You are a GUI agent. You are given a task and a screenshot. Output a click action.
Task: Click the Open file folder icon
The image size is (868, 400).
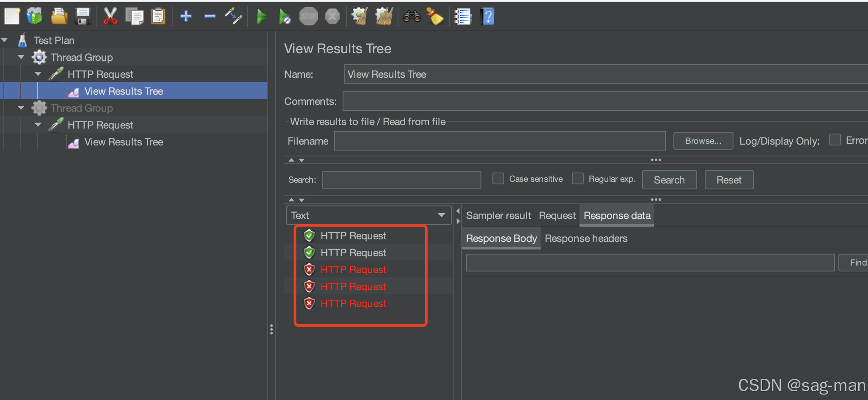[x=59, y=16]
